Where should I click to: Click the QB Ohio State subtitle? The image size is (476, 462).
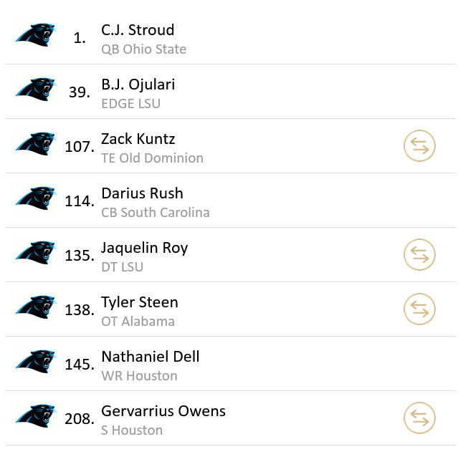(143, 49)
